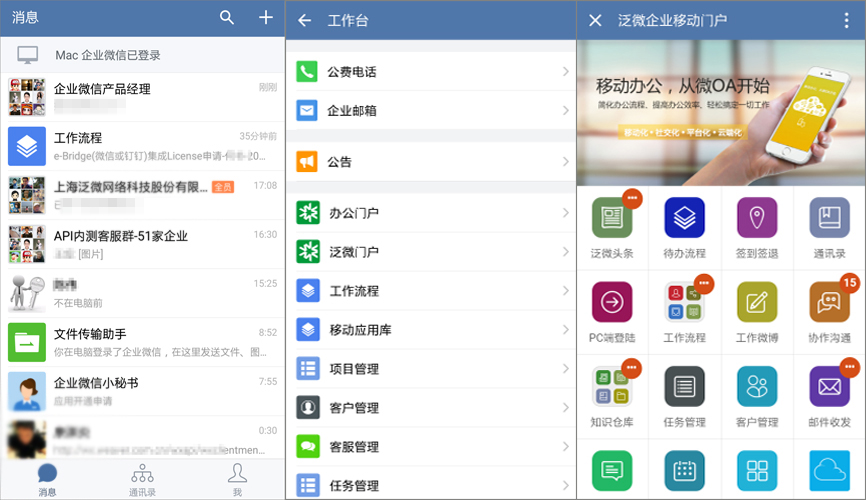Open the 工作流程 conversation icon in messages
The width and height of the screenshot is (866, 500).
point(27,146)
